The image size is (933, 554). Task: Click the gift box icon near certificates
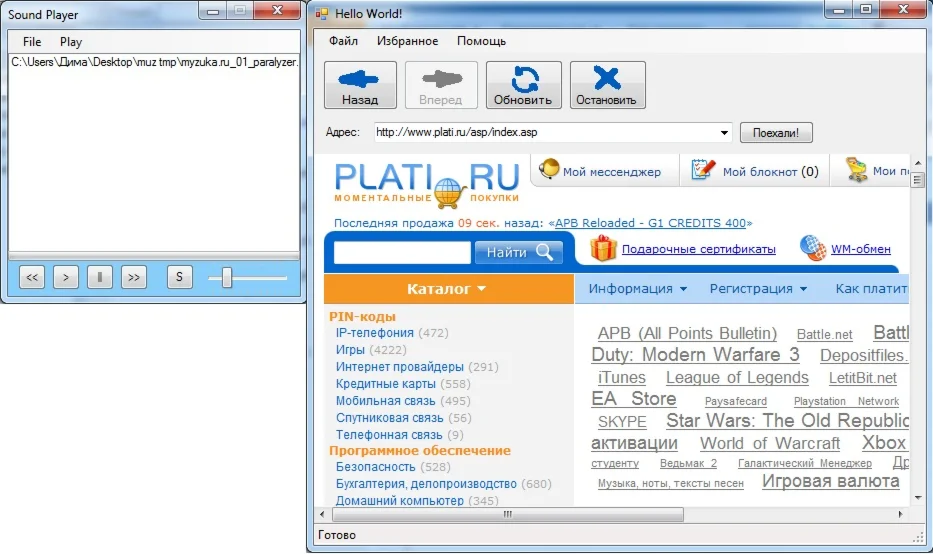[x=603, y=248]
